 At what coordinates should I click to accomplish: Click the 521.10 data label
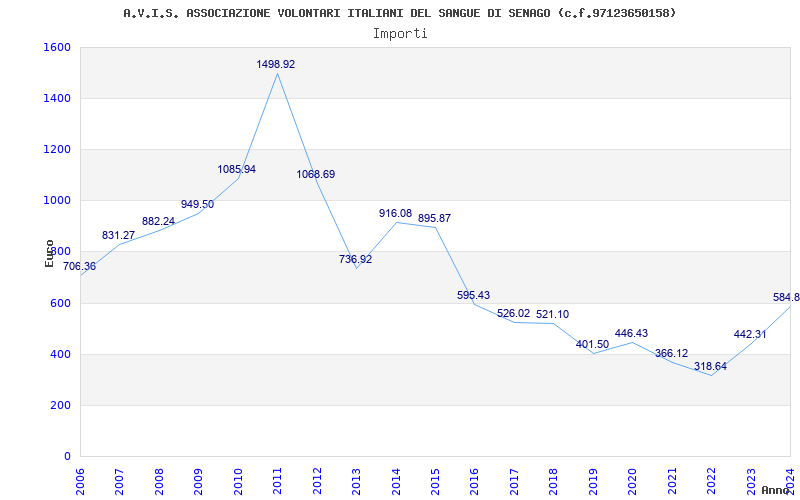[553, 314]
